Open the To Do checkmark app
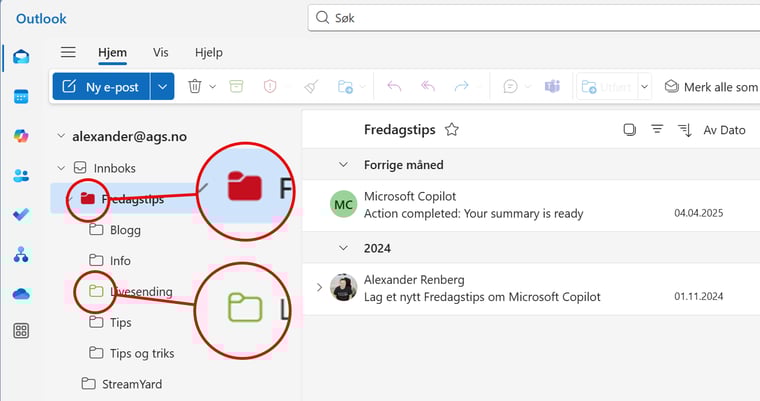The image size is (760, 401). pyautogui.click(x=21, y=214)
